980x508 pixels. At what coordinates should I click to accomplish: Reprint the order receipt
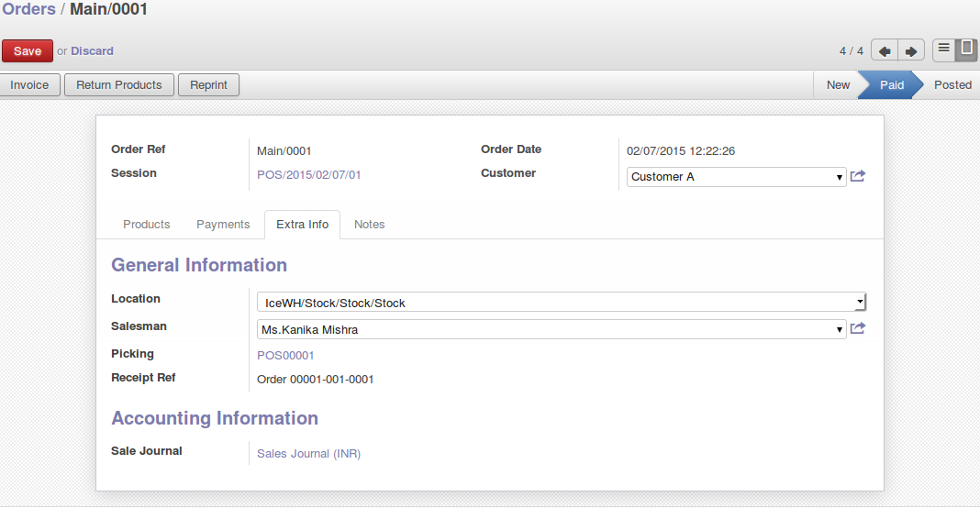coord(208,85)
